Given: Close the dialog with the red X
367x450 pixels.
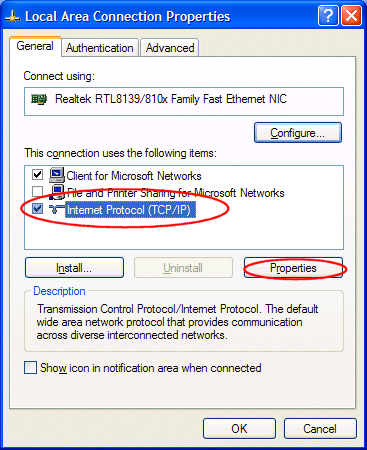Looking at the screenshot, I should [351, 15].
